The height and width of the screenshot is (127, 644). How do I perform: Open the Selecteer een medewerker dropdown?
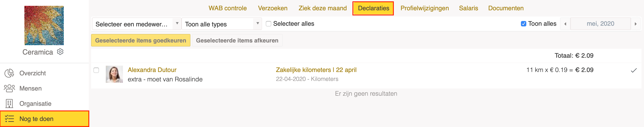point(136,24)
